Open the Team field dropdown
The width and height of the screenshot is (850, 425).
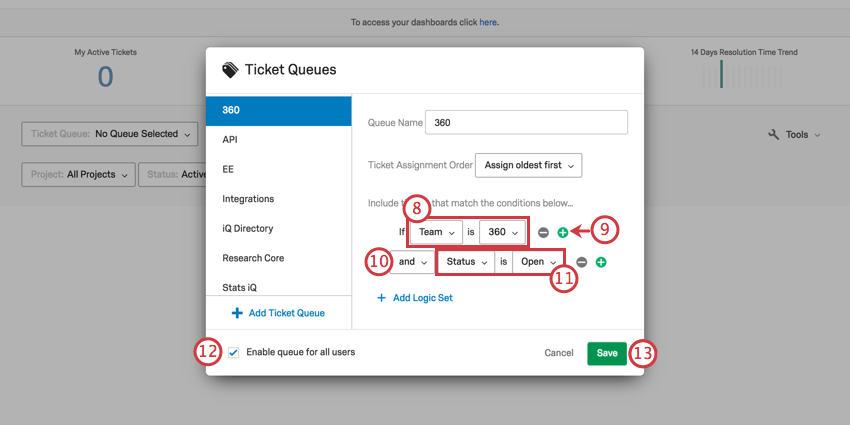pyautogui.click(x=436, y=232)
